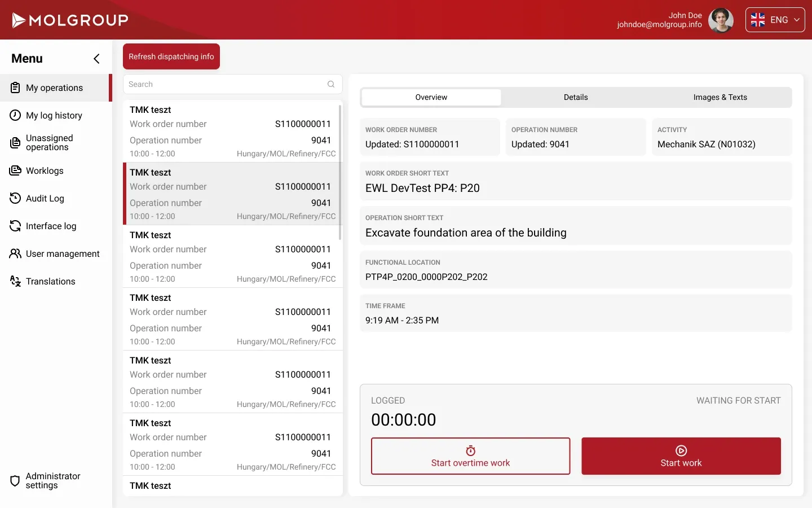This screenshot has width=812, height=508.
Task: Click Start overtime work button
Action: click(x=471, y=456)
